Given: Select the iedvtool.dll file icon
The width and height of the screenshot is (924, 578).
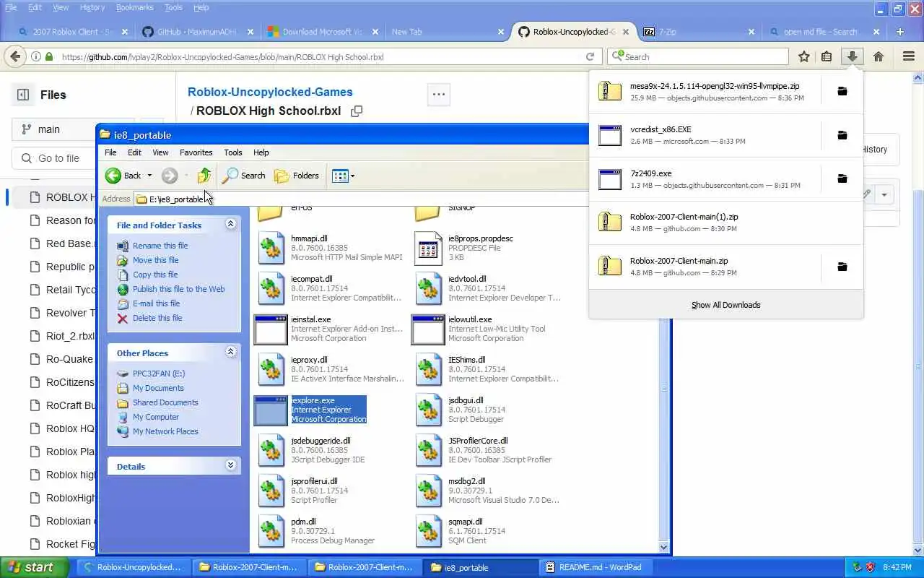Looking at the screenshot, I should [429, 288].
